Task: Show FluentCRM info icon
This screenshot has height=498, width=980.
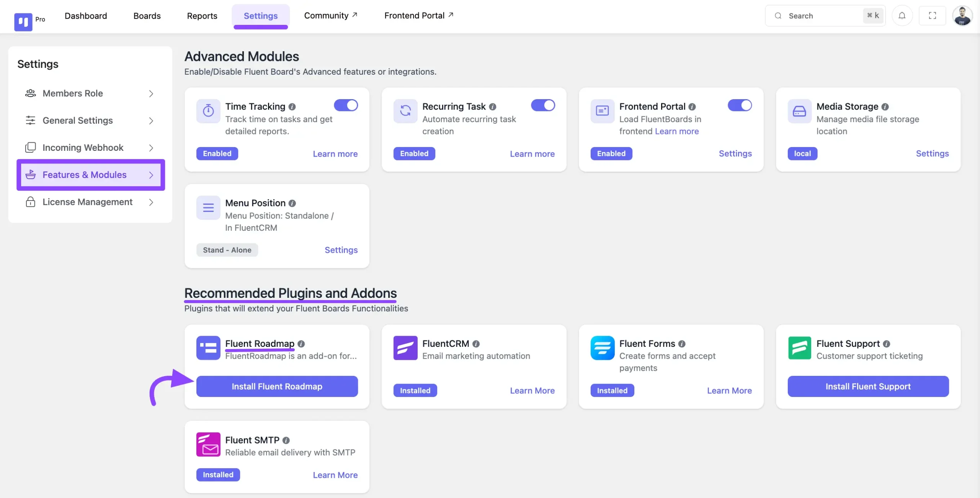Action: (x=476, y=344)
